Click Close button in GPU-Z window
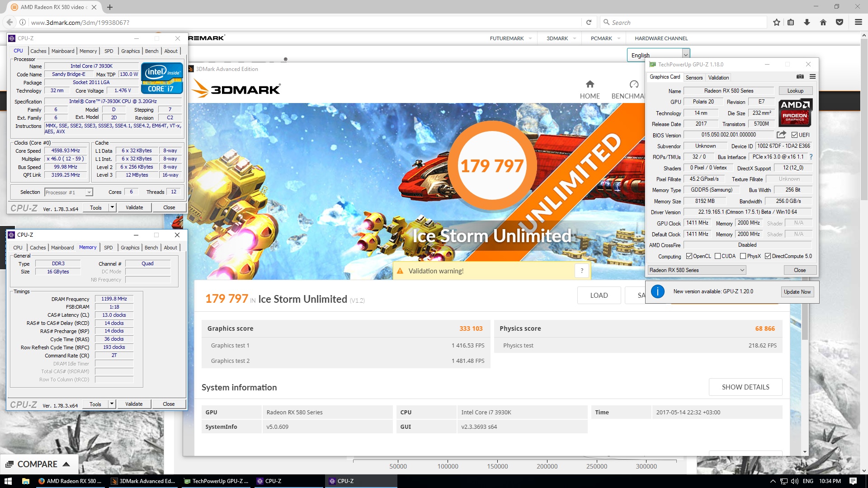This screenshot has width=868, height=488. pyautogui.click(x=799, y=270)
